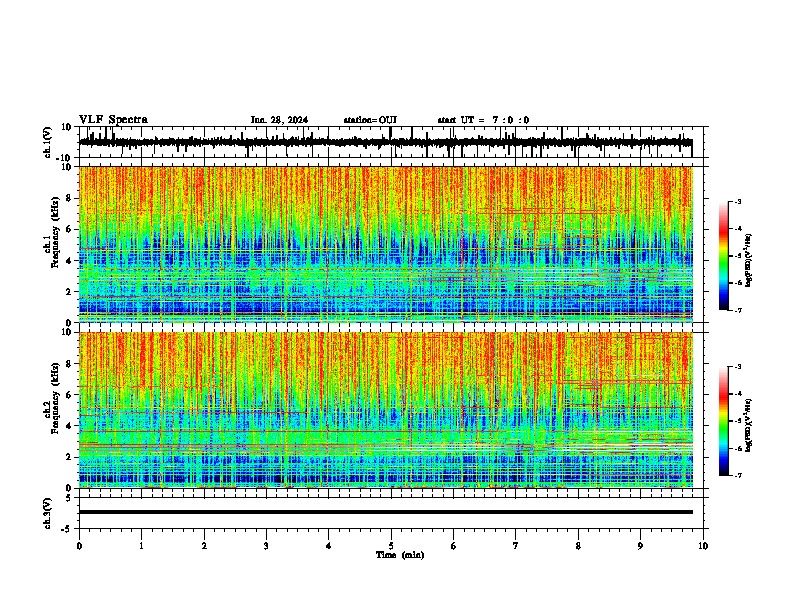Click time axis tick label "5"

tap(391, 546)
